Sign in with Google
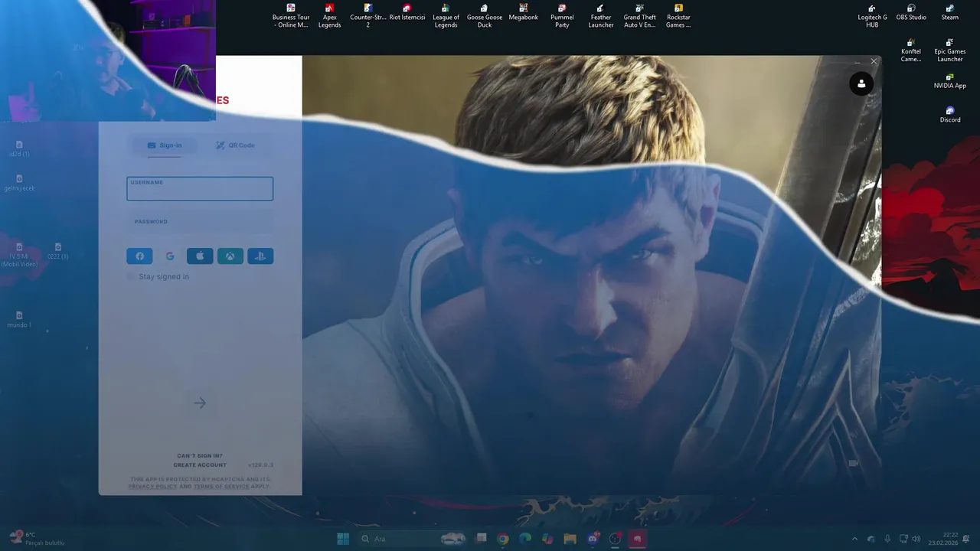 pos(170,256)
